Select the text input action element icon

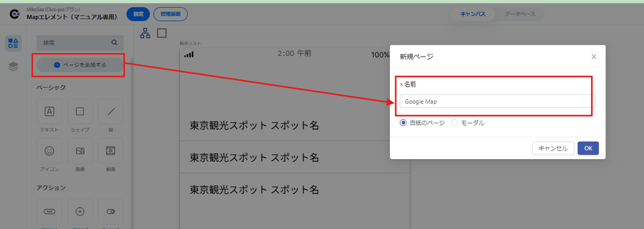pos(49,212)
